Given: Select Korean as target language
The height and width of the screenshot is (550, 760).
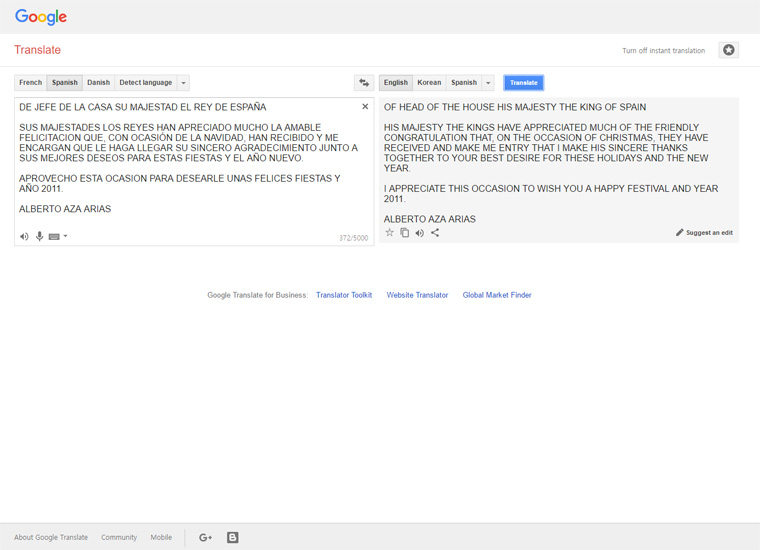Looking at the screenshot, I should (x=429, y=83).
